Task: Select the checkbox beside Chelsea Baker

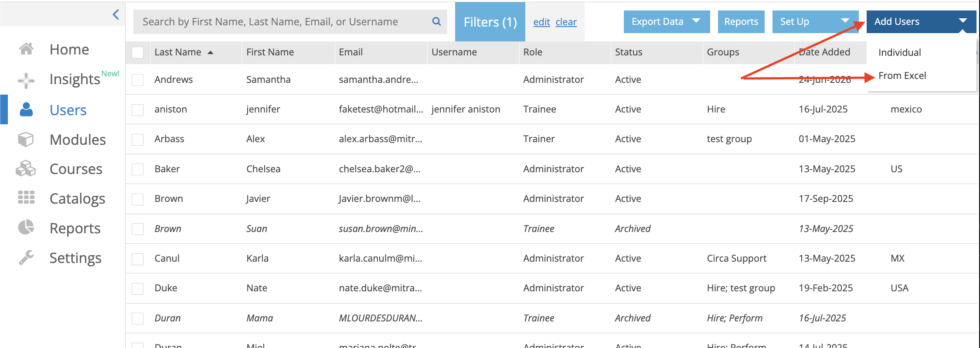Action: click(138, 169)
